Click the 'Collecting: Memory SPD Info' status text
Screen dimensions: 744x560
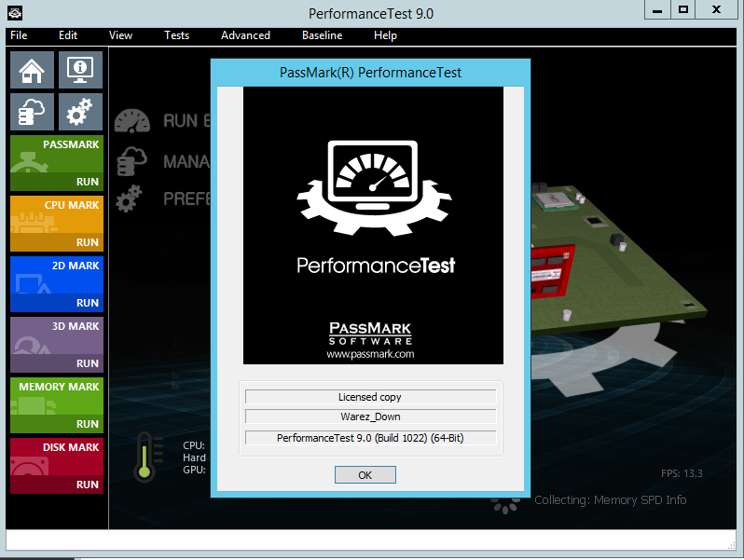pyautogui.click(x=610, y=500)
